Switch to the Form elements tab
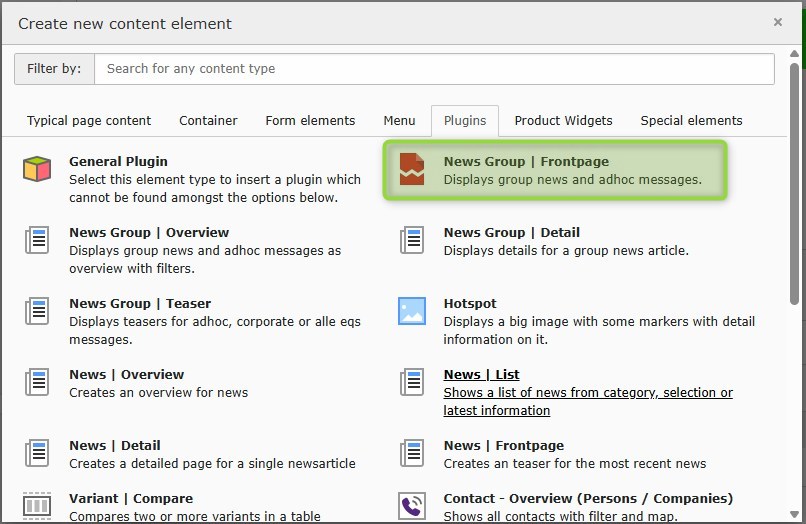Screen dimensions: 806x524 [x=310, y=121]
